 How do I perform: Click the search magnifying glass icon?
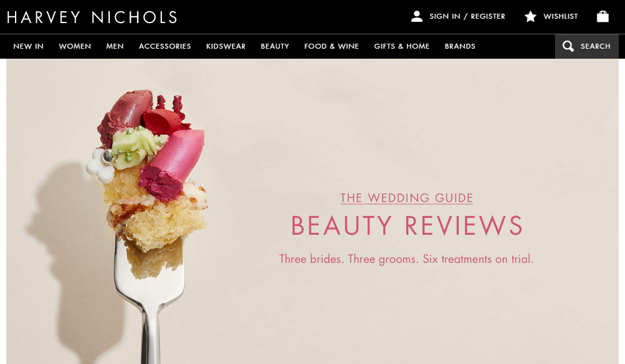click(x=568, y=46)
